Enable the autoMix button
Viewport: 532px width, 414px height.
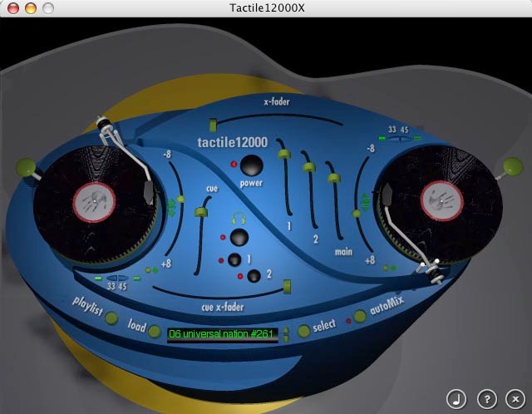pyautogui.click(x=360, y=316)
